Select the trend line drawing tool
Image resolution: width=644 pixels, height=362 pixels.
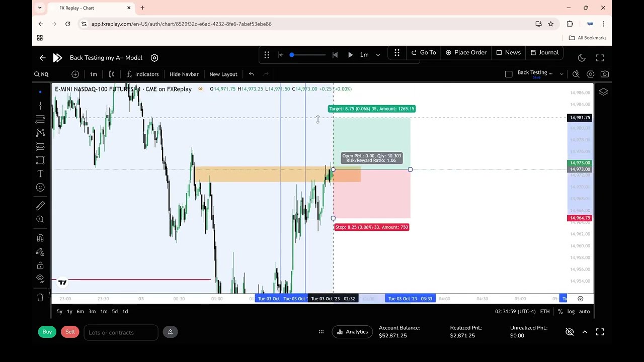[x=40, y=106]
